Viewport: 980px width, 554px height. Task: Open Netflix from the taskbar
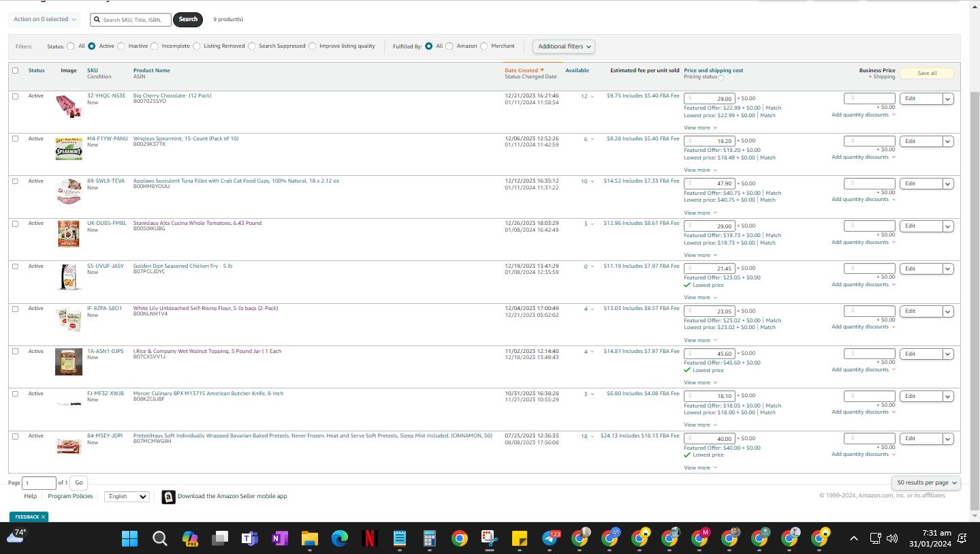click(x=370, y=538)
